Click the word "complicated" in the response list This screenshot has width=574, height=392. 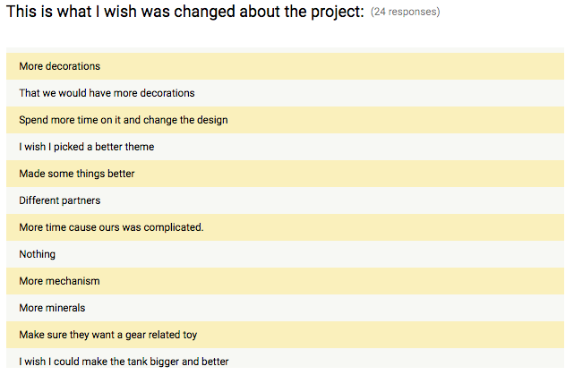coord(172,227)
